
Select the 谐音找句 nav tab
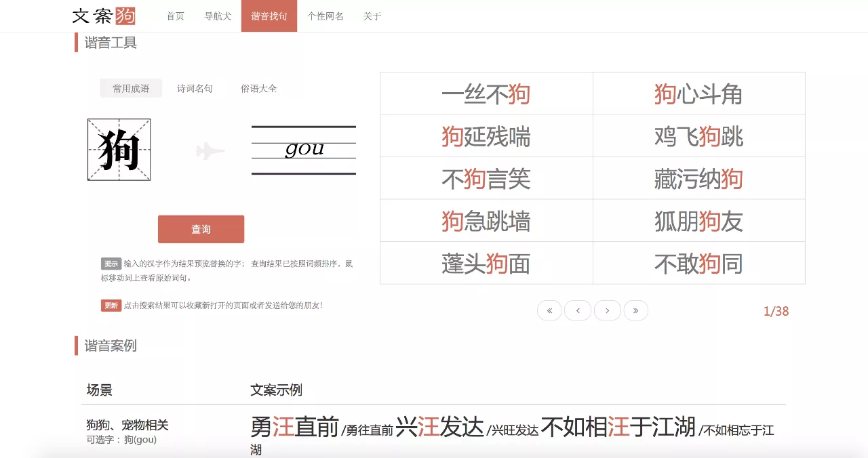tap(269, 16)
